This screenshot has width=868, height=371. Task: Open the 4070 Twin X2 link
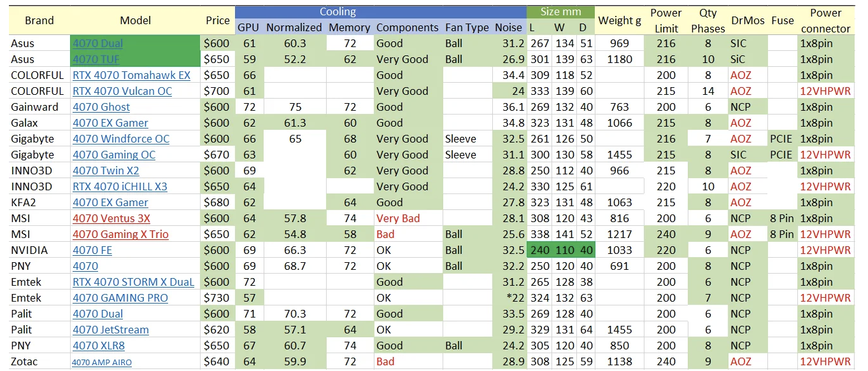106,171
